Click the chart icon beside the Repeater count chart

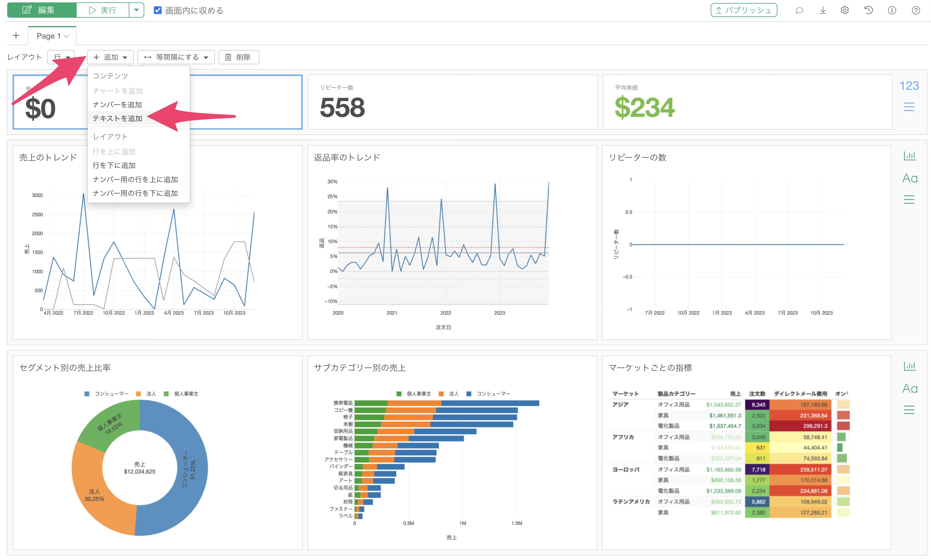pyautogui.click(x=909, y=156)
